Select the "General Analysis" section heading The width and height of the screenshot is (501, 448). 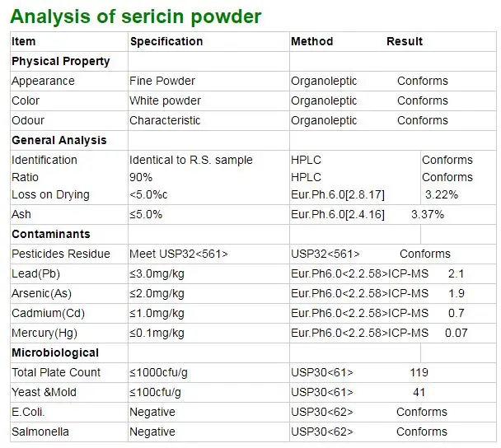(x=59, y=140)
